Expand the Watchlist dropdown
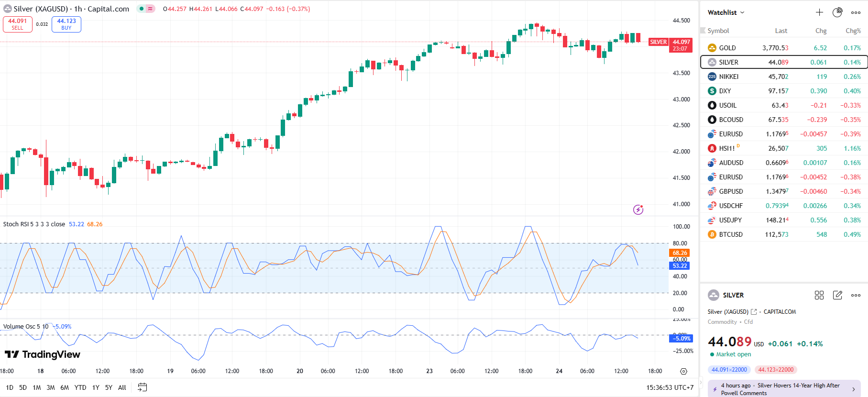 pos(726,12)
